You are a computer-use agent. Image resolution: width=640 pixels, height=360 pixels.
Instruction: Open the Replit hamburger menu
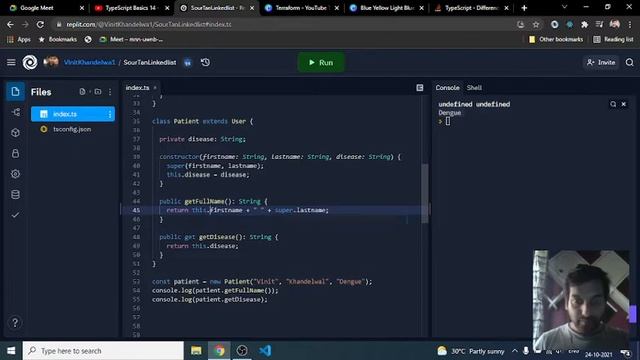11,62
